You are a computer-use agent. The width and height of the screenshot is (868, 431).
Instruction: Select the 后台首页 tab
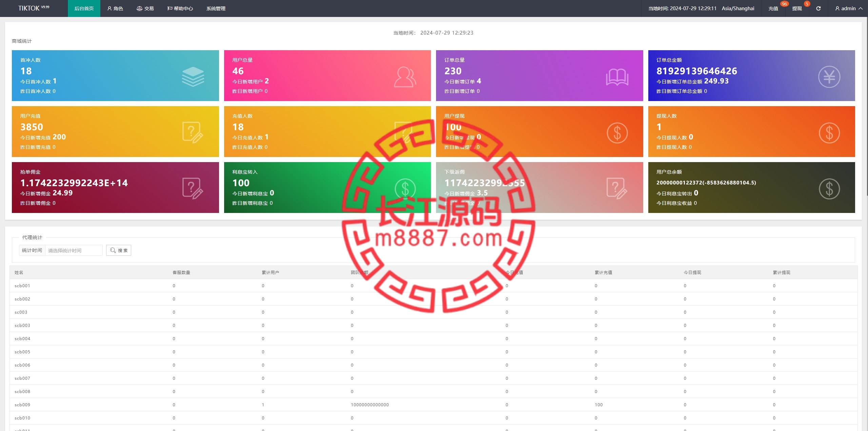pyautogui.click(x=84, y=8)
